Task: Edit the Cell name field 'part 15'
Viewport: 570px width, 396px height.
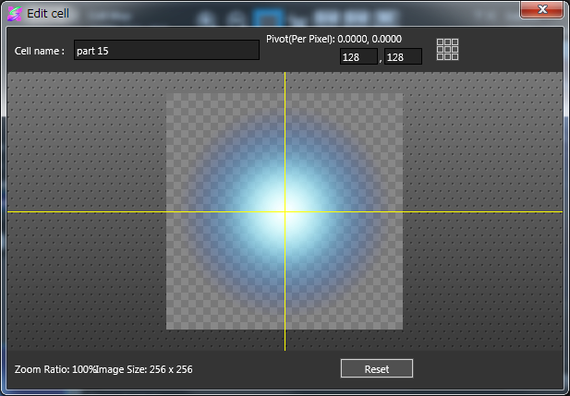Action: pos(166,50)
